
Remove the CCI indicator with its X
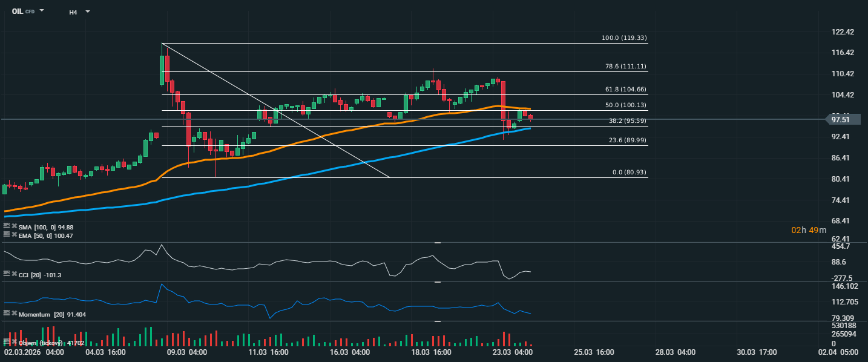point(14,274)
